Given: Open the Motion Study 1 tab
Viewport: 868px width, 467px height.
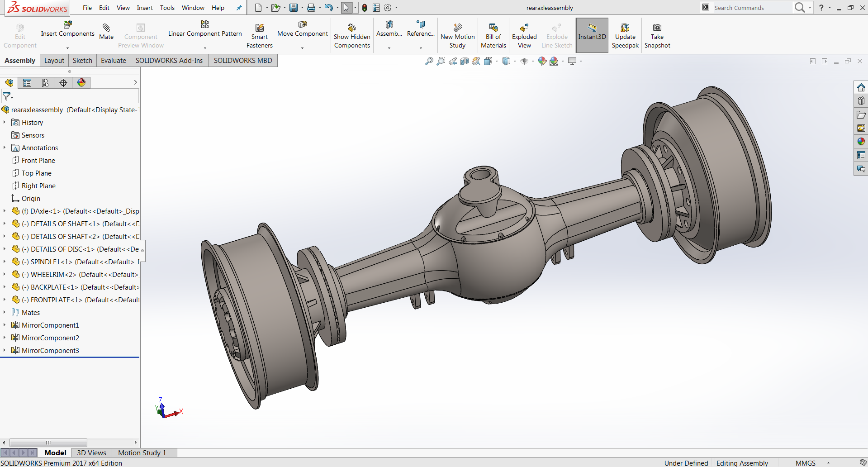Looking at the screenshot, I should click(142, 453).
